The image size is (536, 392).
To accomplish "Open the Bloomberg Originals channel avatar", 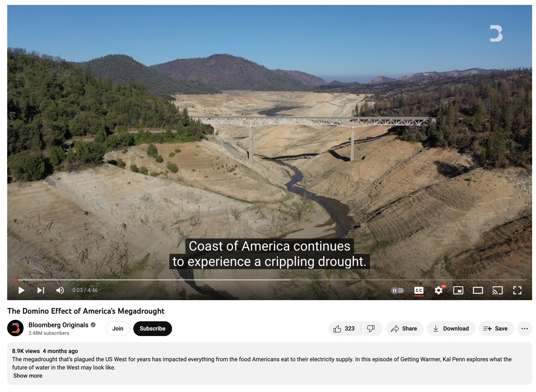I will pyautogui.click(x=15, y=328).
